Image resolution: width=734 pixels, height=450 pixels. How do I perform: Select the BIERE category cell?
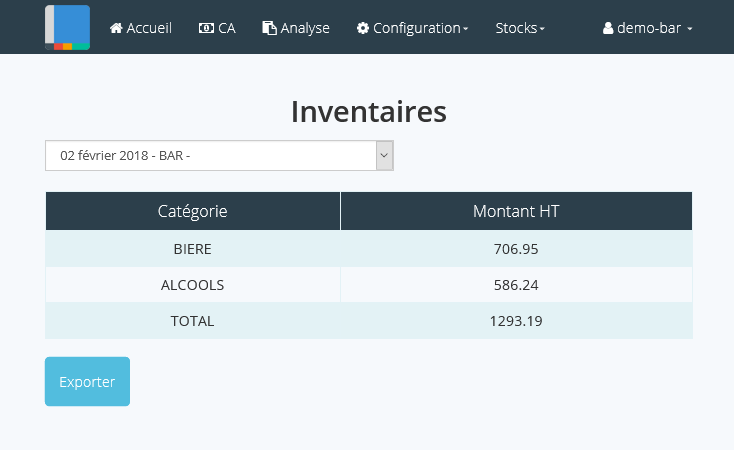(x=192, y=249)
